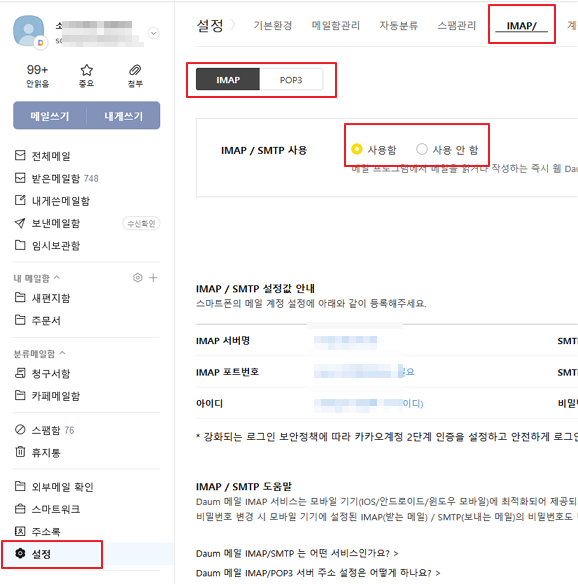Expand the account dropdown arrow
Screen dimensions: 578x584
tap(153, 34)
